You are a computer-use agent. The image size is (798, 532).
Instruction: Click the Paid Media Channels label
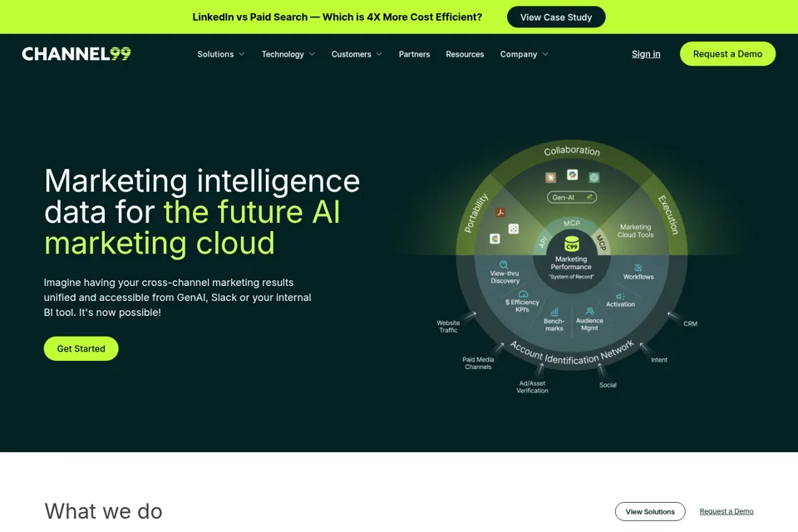tap(478, 363)
